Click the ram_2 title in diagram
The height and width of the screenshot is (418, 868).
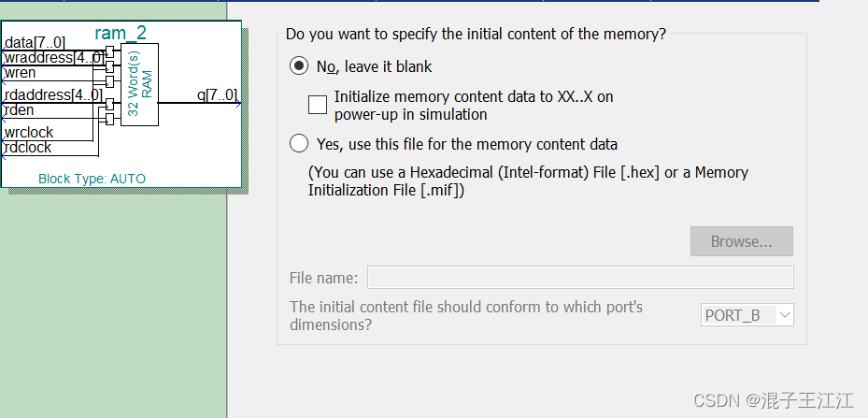121,33
